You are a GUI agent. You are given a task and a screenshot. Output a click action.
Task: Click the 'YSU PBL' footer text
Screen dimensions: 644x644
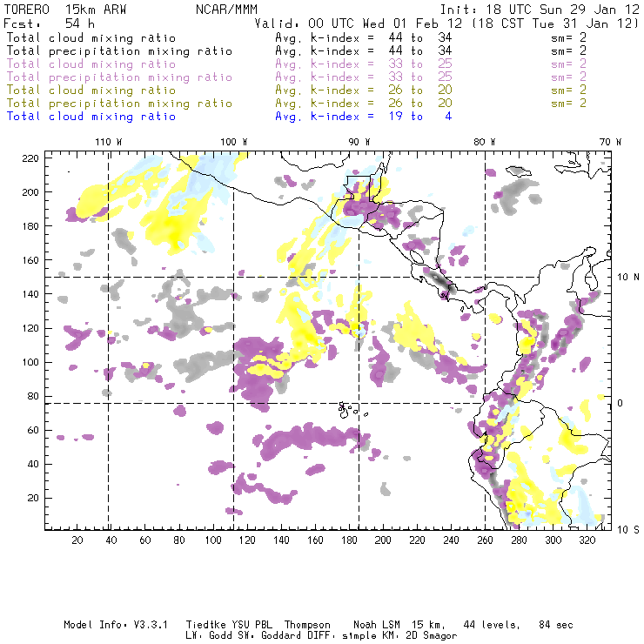pyautogui.click(x=252, y=625)
